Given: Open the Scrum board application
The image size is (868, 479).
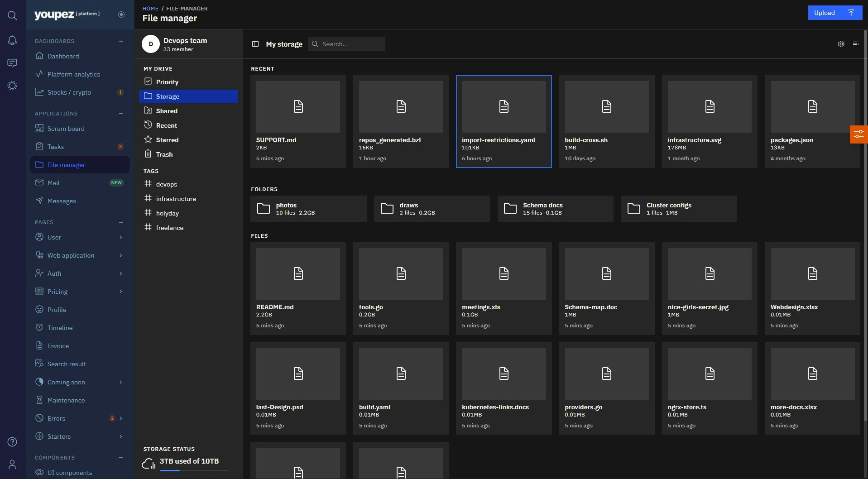Looking at the screenshot, I should 66,129.
